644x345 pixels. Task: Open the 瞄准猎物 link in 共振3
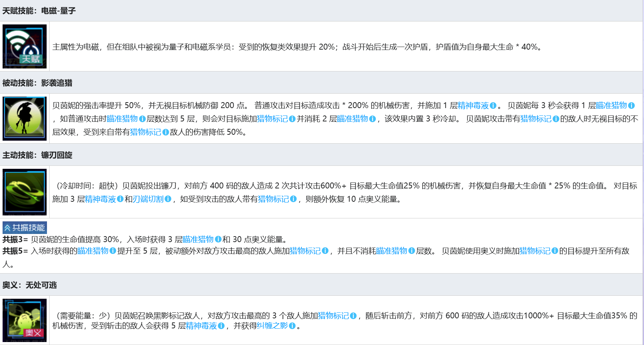click(198, 240)
